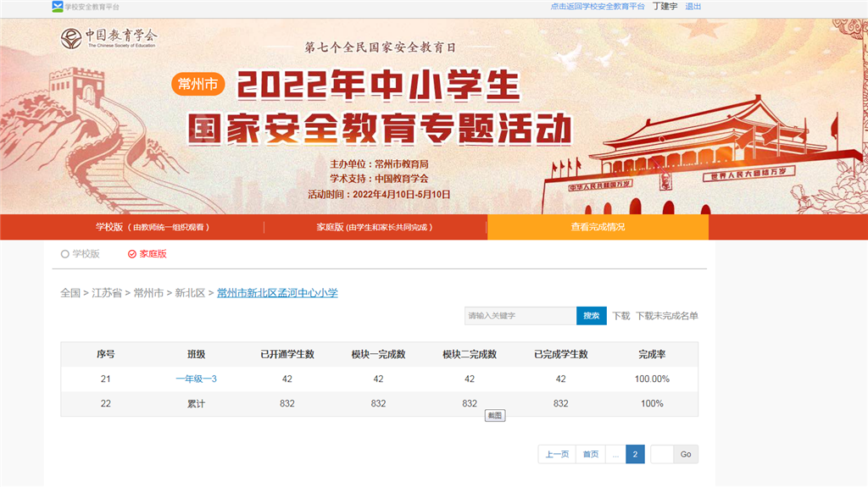The width and height of the screenshot is (868, 487).
Task: Click page number 2 button
Action: 636,454
